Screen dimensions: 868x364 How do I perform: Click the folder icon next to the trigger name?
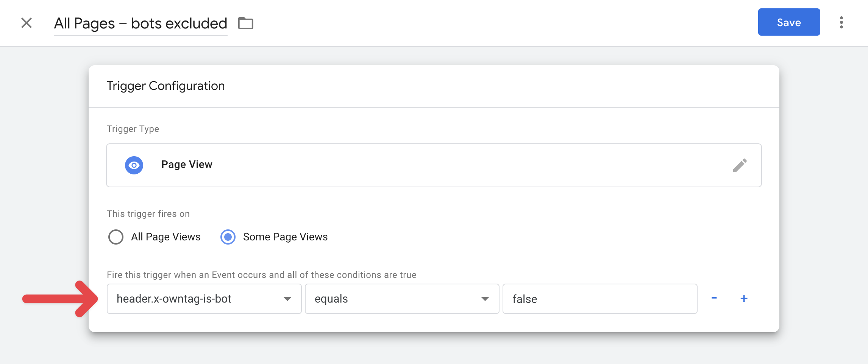[245, 23]
